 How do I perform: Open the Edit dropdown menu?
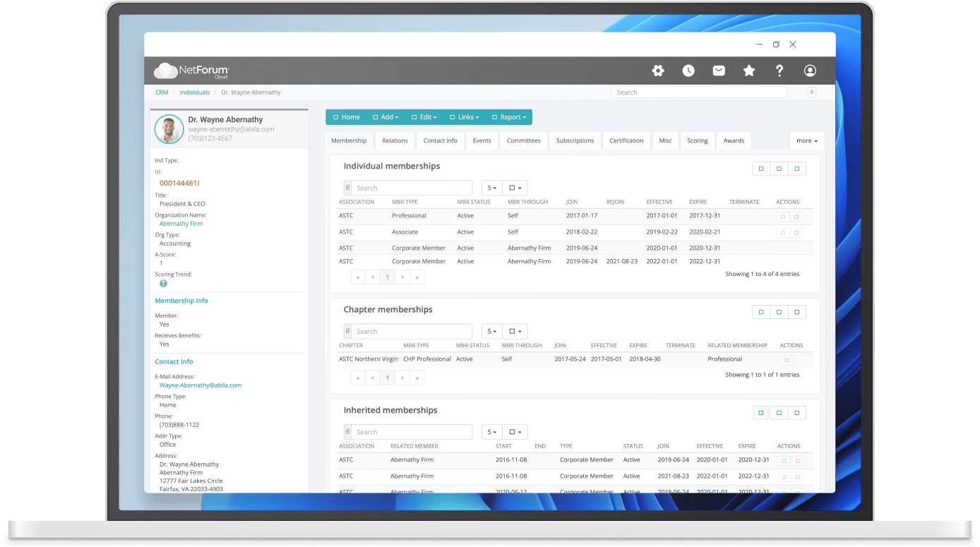pos(424,117)
